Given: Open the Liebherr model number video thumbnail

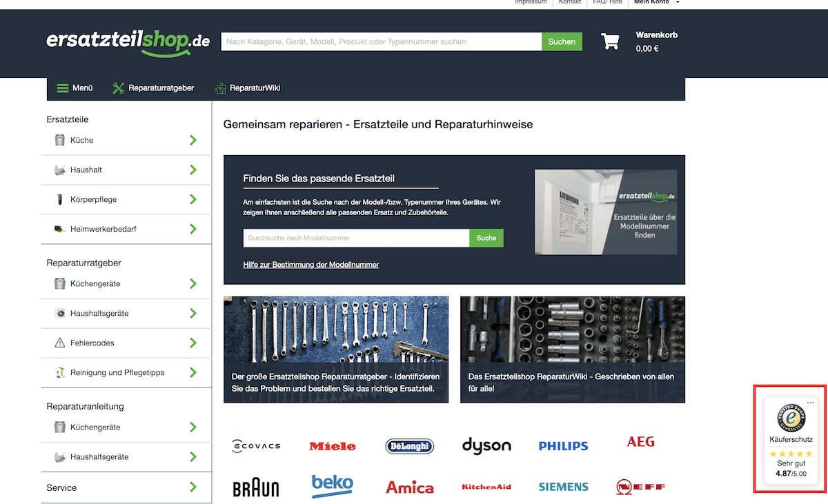Looking at the screenshot, I should pos(605,212).
